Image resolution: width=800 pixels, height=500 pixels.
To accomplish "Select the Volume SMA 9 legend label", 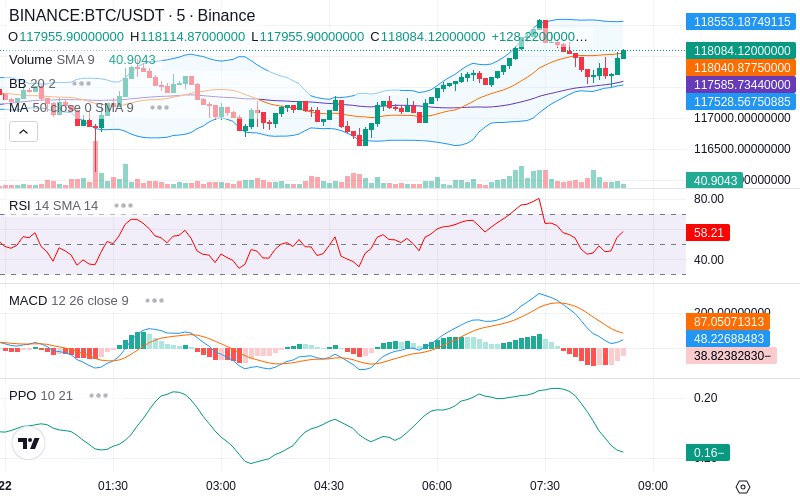I will tap(52, 60).
